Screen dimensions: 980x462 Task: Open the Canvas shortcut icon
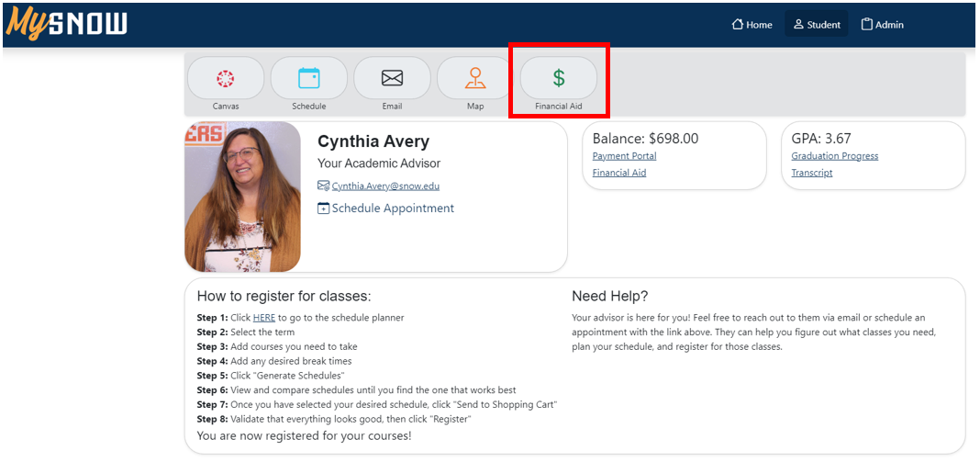click(225, 79)
